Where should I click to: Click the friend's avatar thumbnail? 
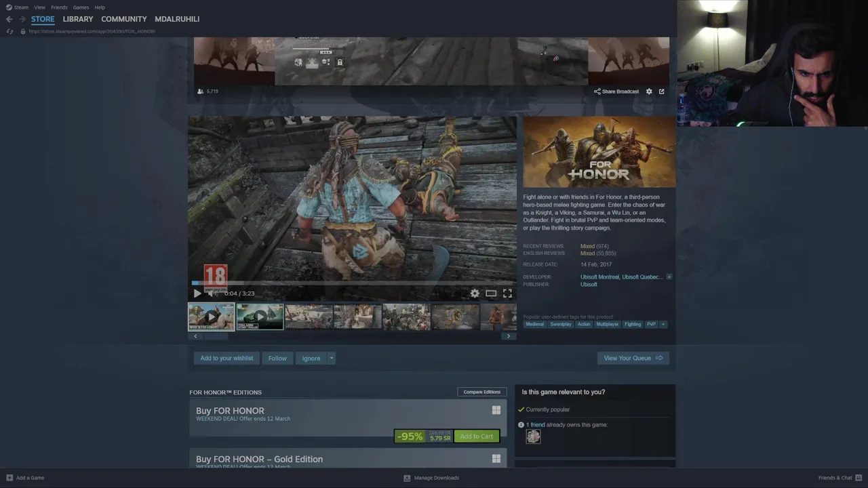click(x=534, y=437)
